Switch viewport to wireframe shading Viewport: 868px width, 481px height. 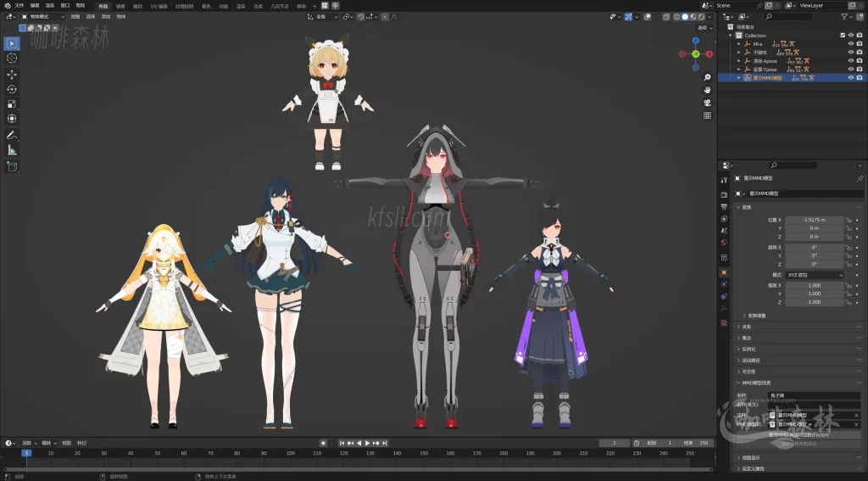pos(677,17)
